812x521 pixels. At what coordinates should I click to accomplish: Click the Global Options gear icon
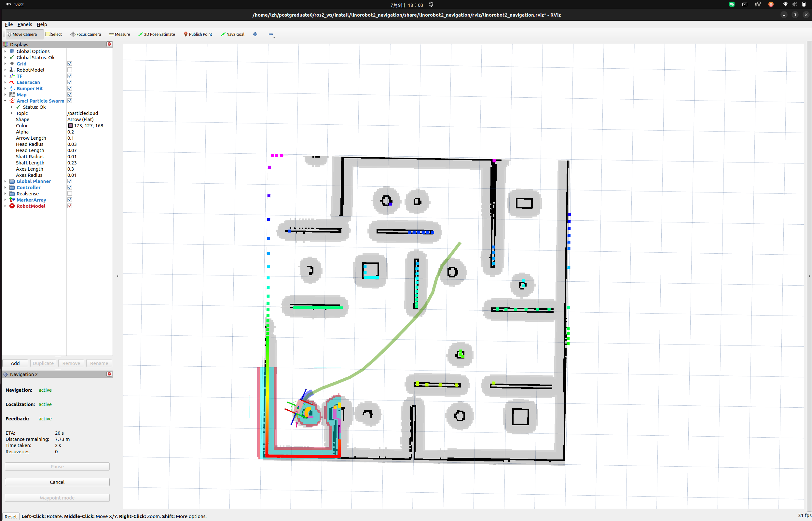pyautogui.click(x=12, y=51)
